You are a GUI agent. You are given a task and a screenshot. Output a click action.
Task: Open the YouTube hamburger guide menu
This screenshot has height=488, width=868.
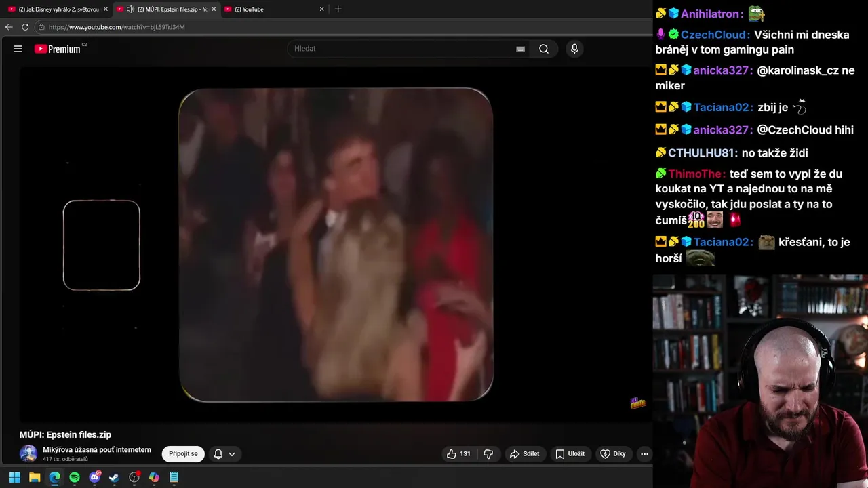tap(18, 49)
